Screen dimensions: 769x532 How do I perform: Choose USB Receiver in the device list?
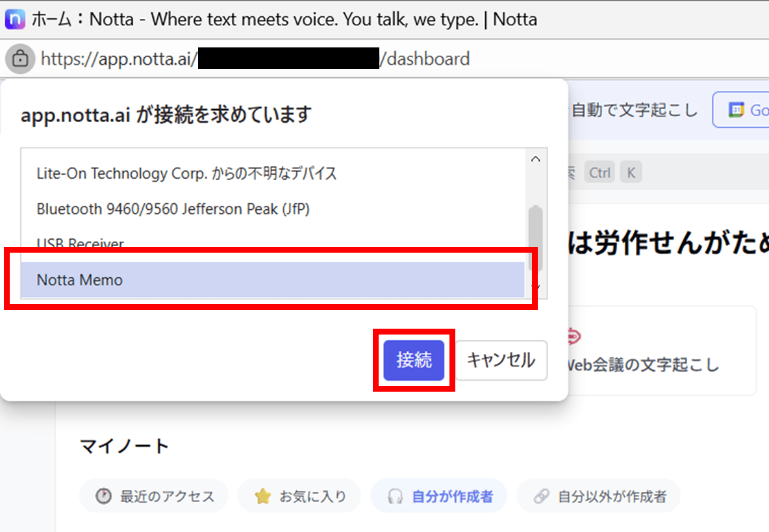81,244
